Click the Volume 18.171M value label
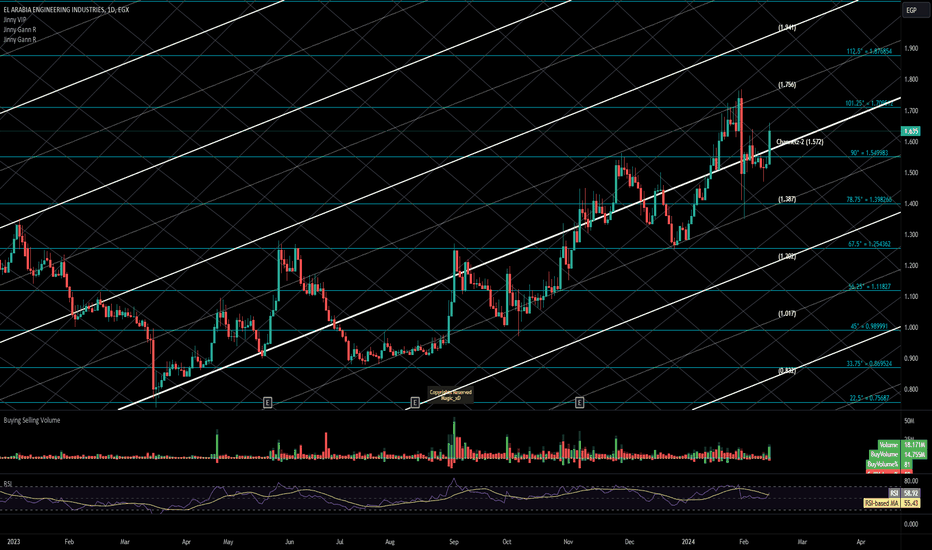This screenshot has height=550, width=932. 903,445
